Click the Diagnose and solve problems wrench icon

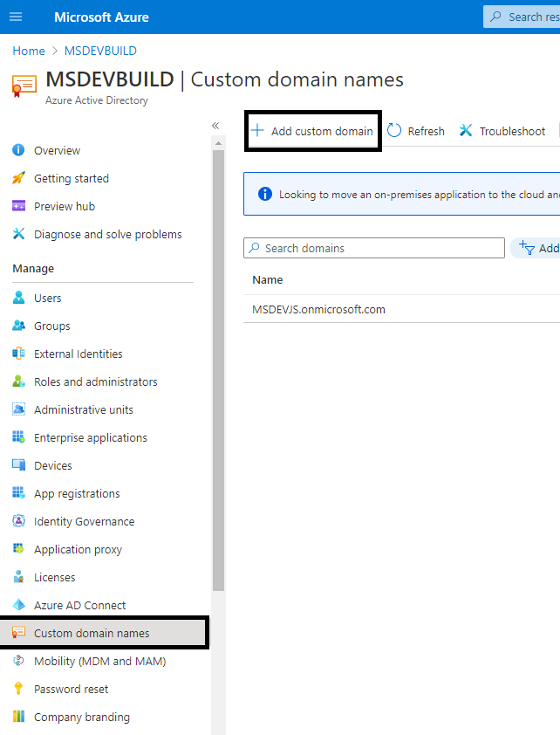tap(18, 233)
